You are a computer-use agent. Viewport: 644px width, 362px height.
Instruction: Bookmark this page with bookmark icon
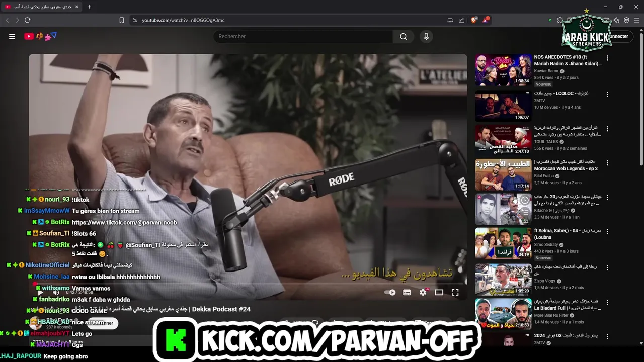pos(122,20)
